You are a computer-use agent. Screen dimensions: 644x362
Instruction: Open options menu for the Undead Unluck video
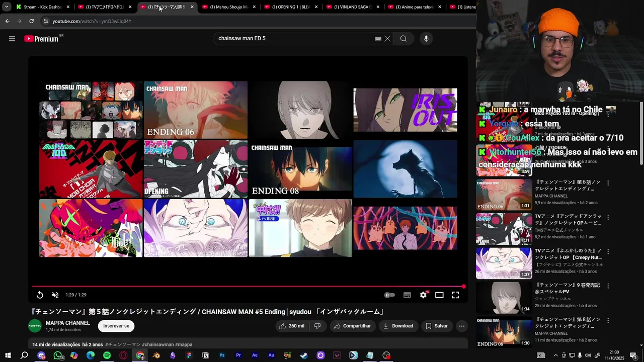608,217
